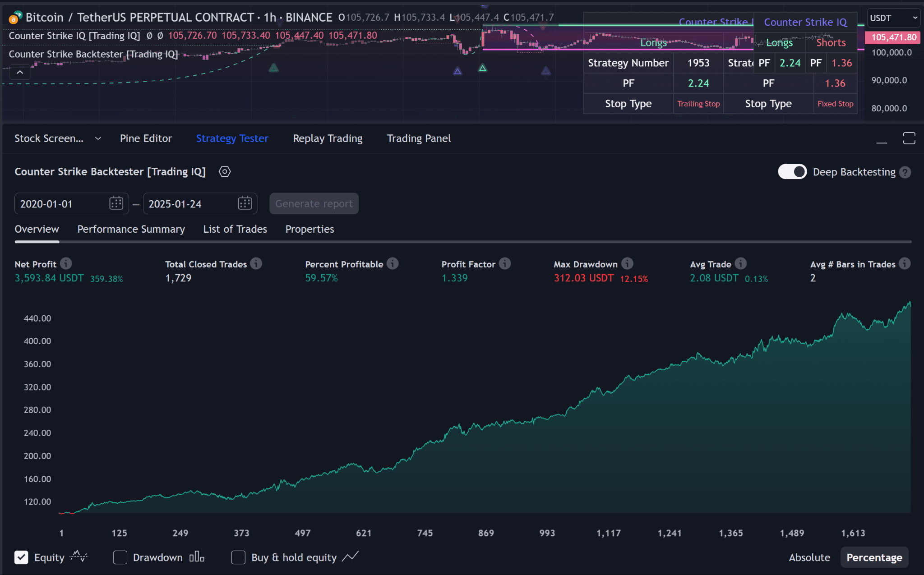Click the Equity line chart icon
The height and width of the screenshot is (575, 924).
pos(79,557)
